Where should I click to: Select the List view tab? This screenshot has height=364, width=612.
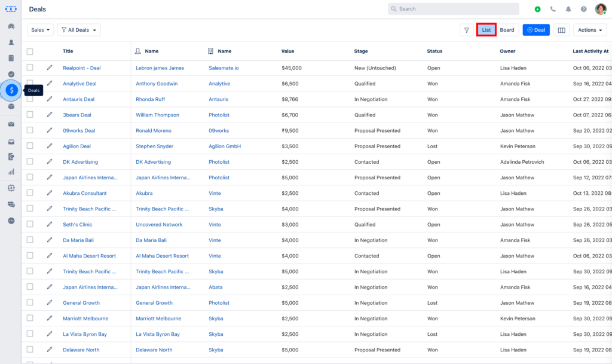pos(486,29)
